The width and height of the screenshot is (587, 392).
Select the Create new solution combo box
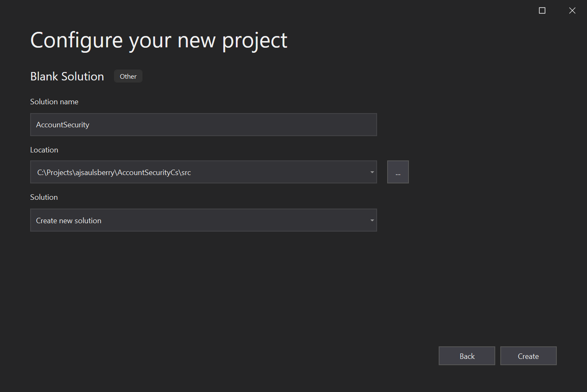click(x=203, y=220)
